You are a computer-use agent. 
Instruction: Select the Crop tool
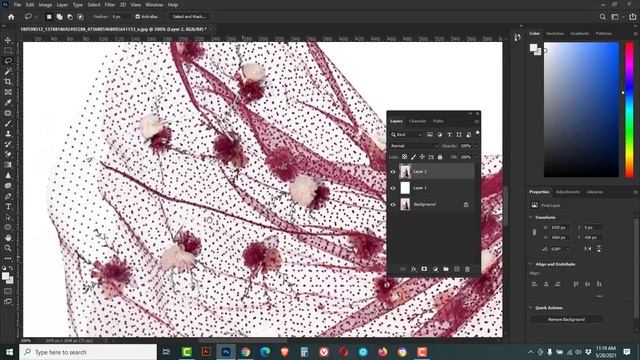click(8, 82)
